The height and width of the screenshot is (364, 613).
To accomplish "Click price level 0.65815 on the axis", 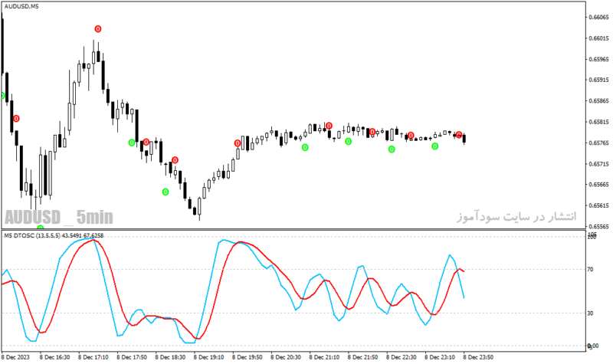I will pyautogui.click(x=598, y=122).
